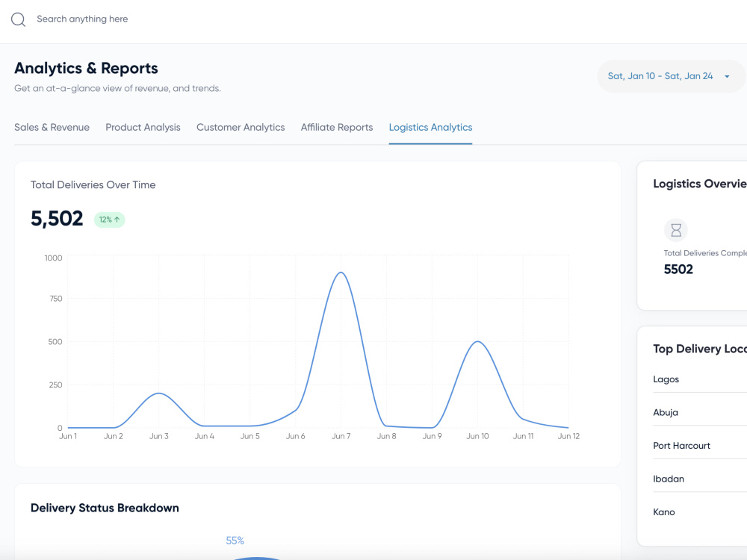Click the date range dropdown caret arrow
Screen dimensions: 747x560
(727, 77)
